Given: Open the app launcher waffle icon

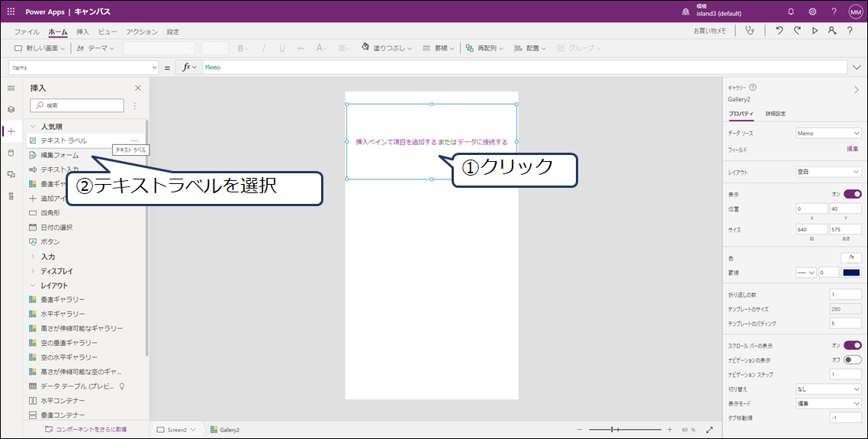Looking at the screenshot, I should (x=11, y=11).
